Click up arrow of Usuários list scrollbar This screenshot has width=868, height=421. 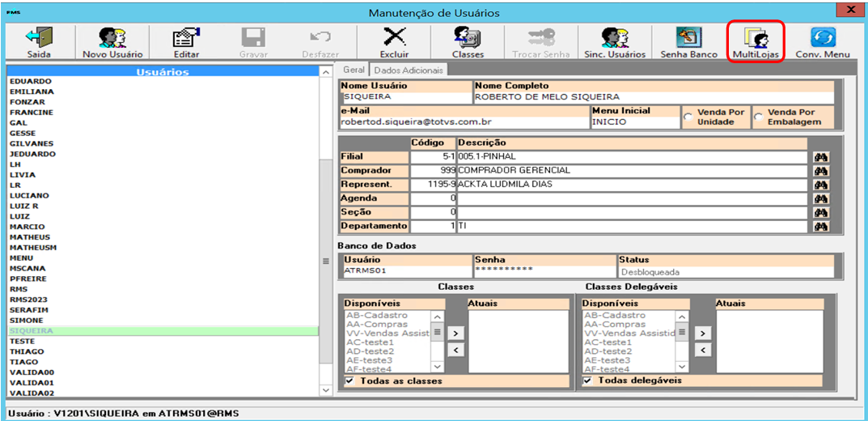coord(326,73)
